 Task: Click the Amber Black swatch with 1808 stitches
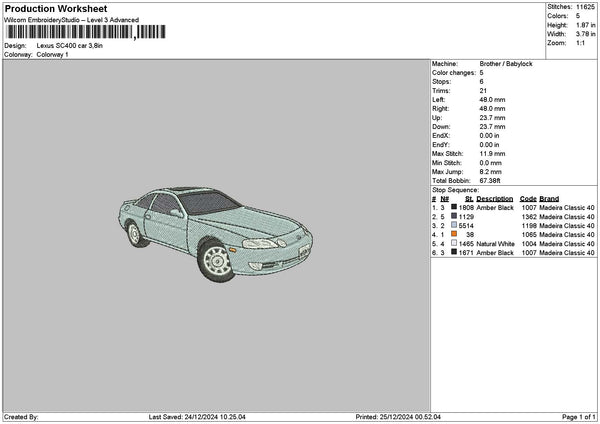pos(454,207)
